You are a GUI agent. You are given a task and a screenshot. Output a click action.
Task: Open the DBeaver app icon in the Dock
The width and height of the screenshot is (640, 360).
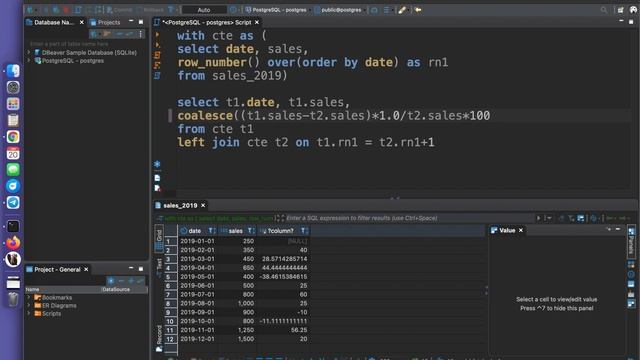(x=13, y=259)
